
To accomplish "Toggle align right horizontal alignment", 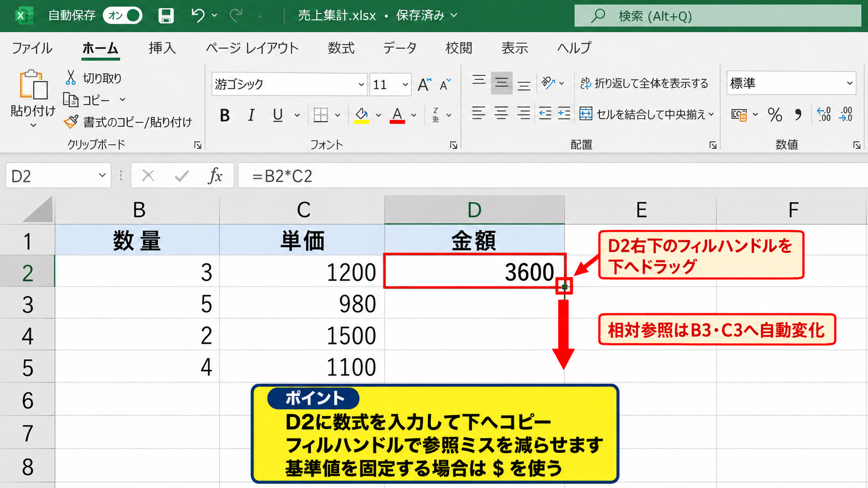I will [x=523, y=113].
